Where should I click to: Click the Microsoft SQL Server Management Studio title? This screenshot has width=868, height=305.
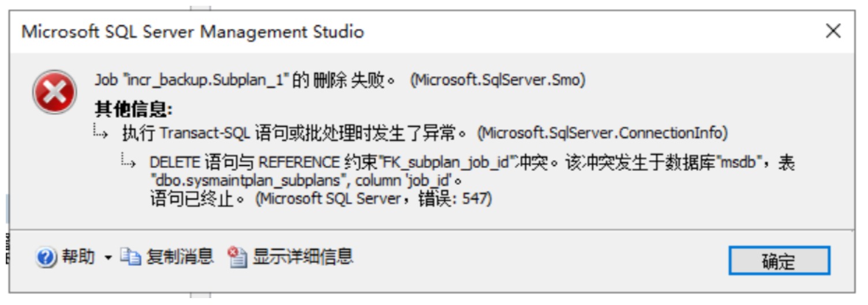(x=193, y=32)
